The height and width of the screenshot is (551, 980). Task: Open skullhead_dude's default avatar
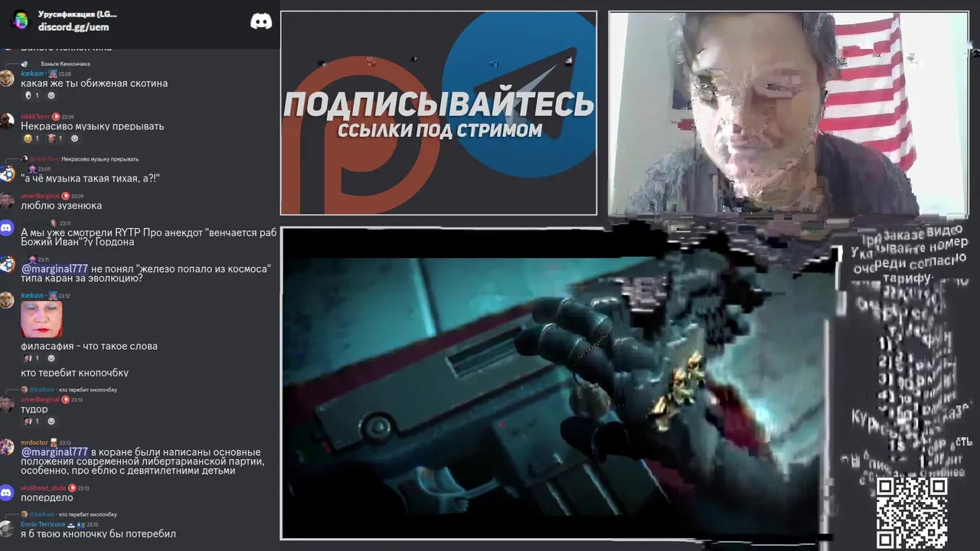[x=7, y=493]
